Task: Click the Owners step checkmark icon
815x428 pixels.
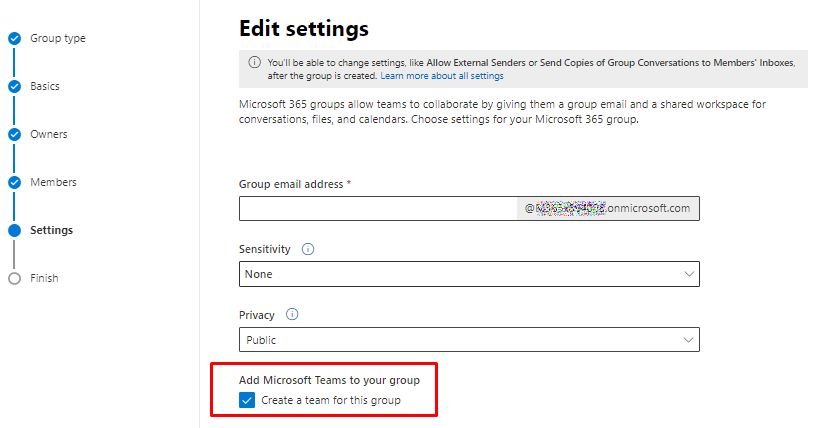Action: (x=14, y=134)
